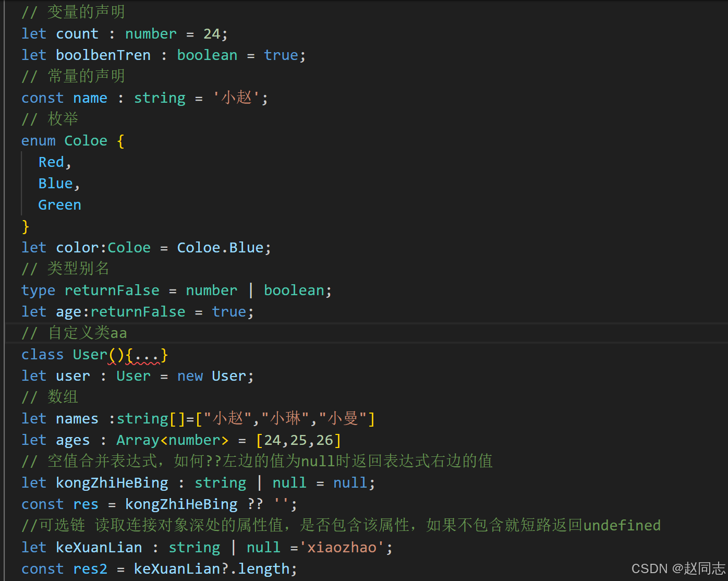Click 'type returnFalse' alias line
Viewport: 728px width, 581px height.
[x=176, y=290]
